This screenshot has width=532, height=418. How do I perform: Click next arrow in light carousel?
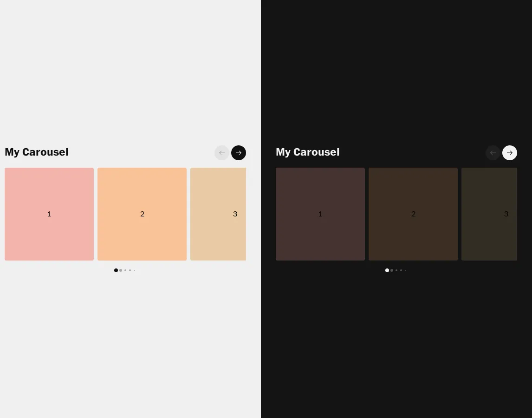pos(239,153)
